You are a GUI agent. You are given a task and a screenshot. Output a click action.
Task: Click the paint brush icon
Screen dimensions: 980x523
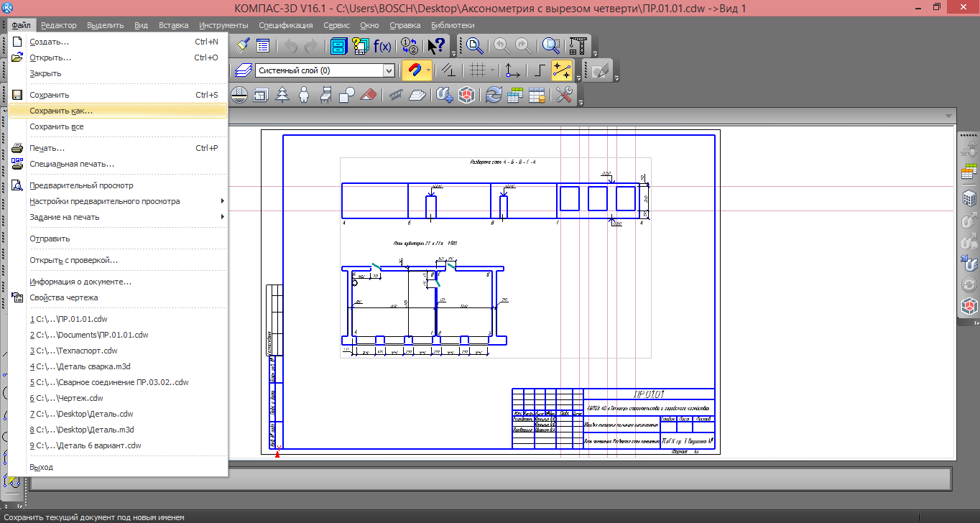[x=243, y=47]
